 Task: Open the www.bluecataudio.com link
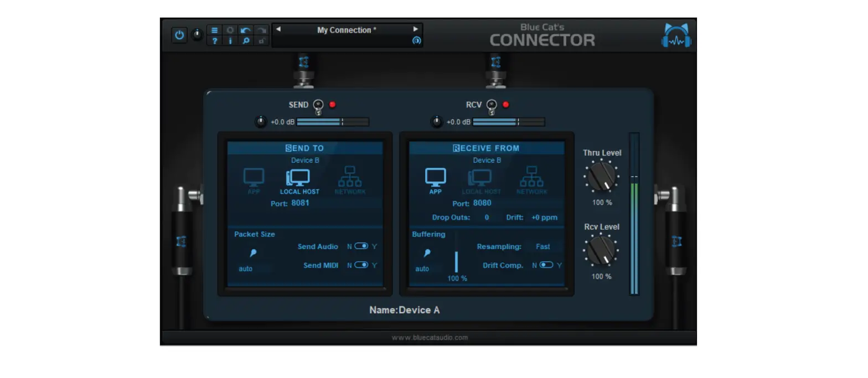(x=430, y=338)
